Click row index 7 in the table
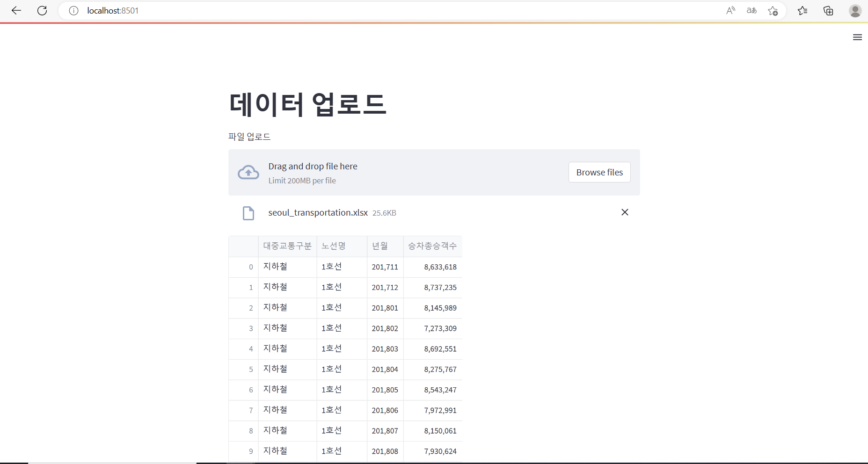The height and width of the screenshot is (464, 868). coord(243,411)
